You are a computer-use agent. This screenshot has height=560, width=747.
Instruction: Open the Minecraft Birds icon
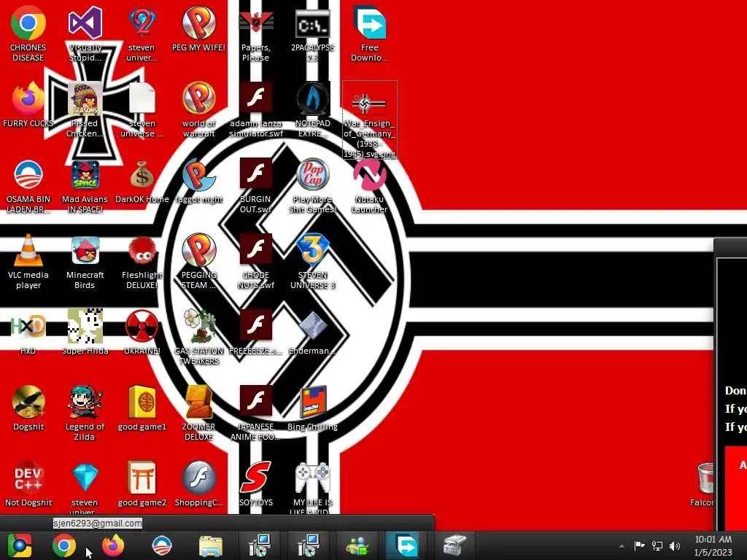coord(85,261)
